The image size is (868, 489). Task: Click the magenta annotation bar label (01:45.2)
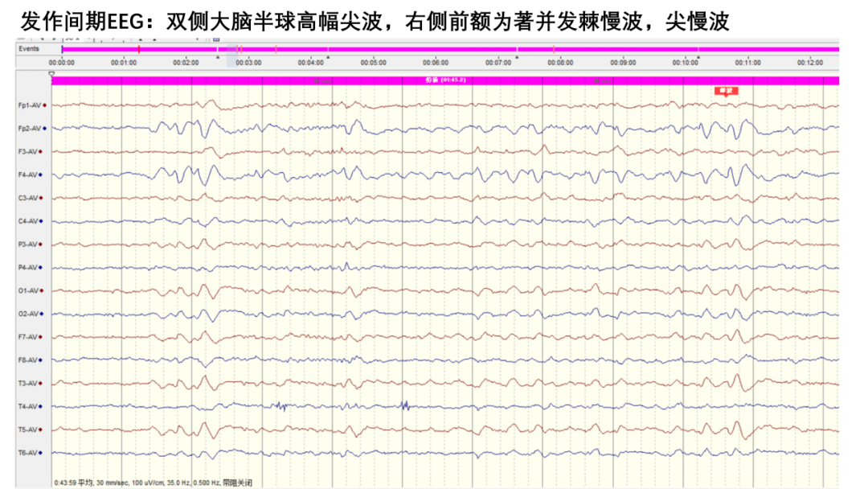(445, 80)
